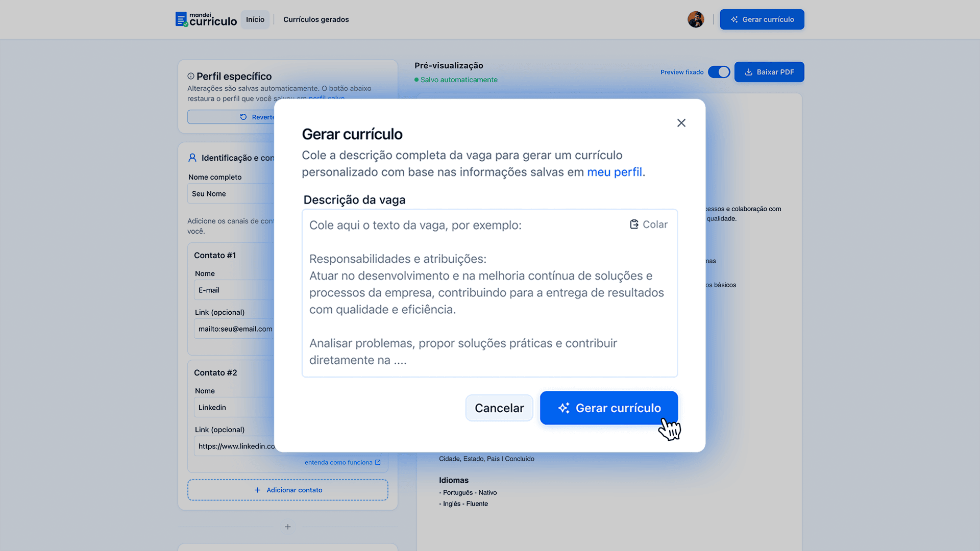Click Gerar currículo in the dialog

[608, 408]
